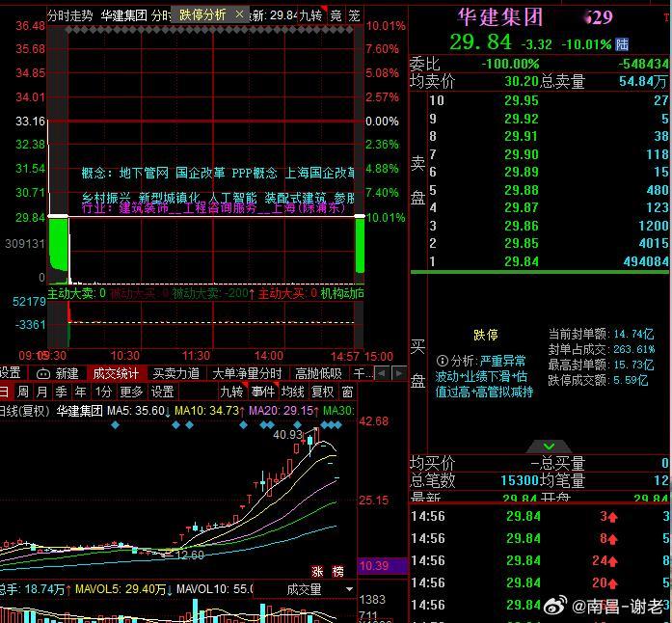Click the 华建集团 stock name header
Viewport: 672px width, 623px height.
(500, 17)
